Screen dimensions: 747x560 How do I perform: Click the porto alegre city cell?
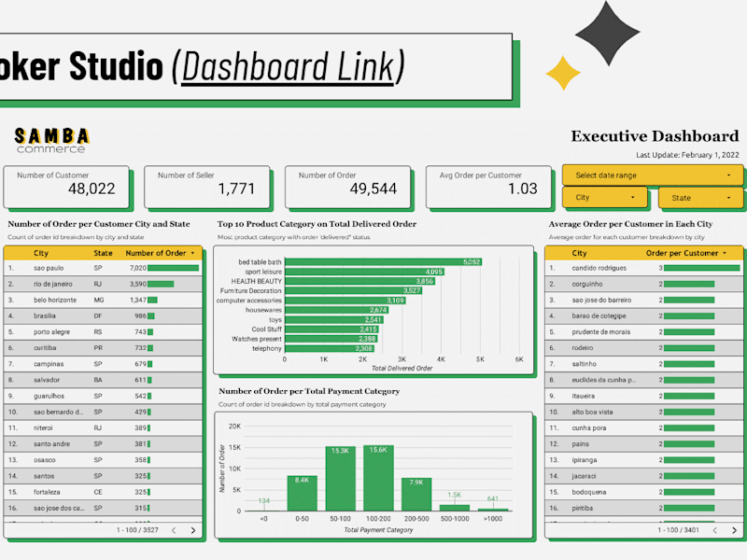tap(51, 332)
